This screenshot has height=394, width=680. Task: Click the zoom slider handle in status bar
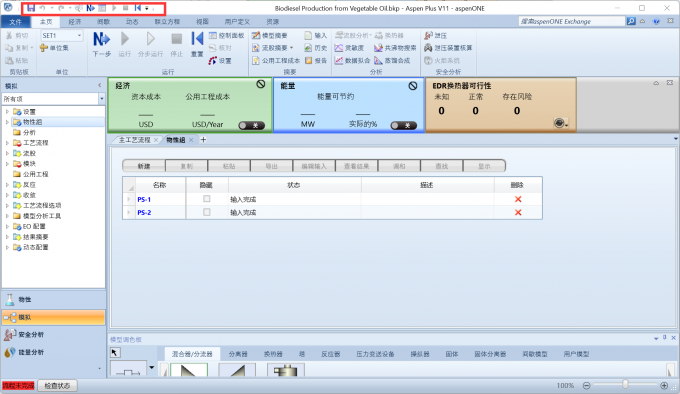point(625,384)
